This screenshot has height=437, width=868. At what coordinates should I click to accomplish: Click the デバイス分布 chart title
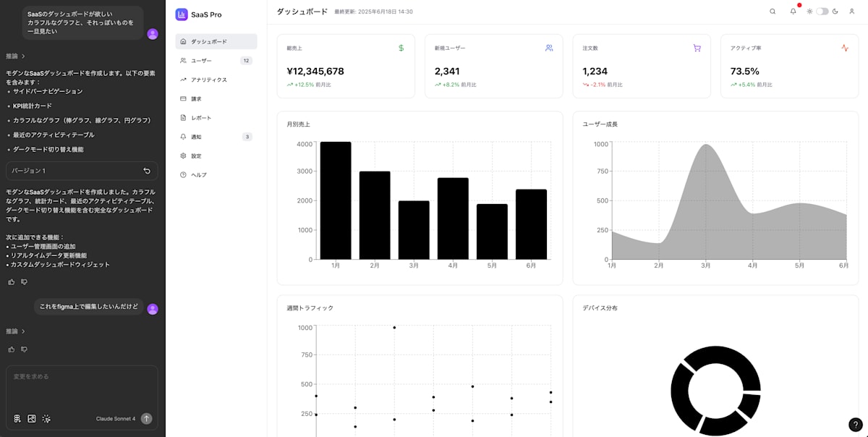point(600,308)
